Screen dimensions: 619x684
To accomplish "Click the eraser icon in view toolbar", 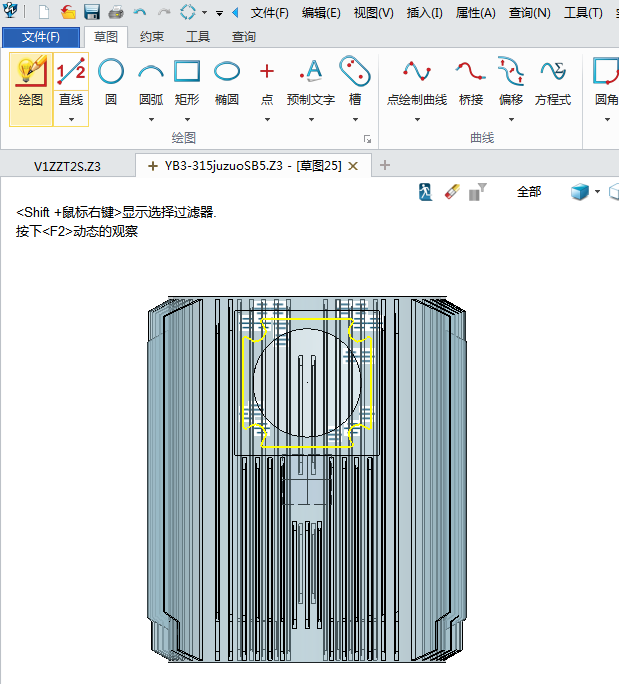I will (451, 192).
